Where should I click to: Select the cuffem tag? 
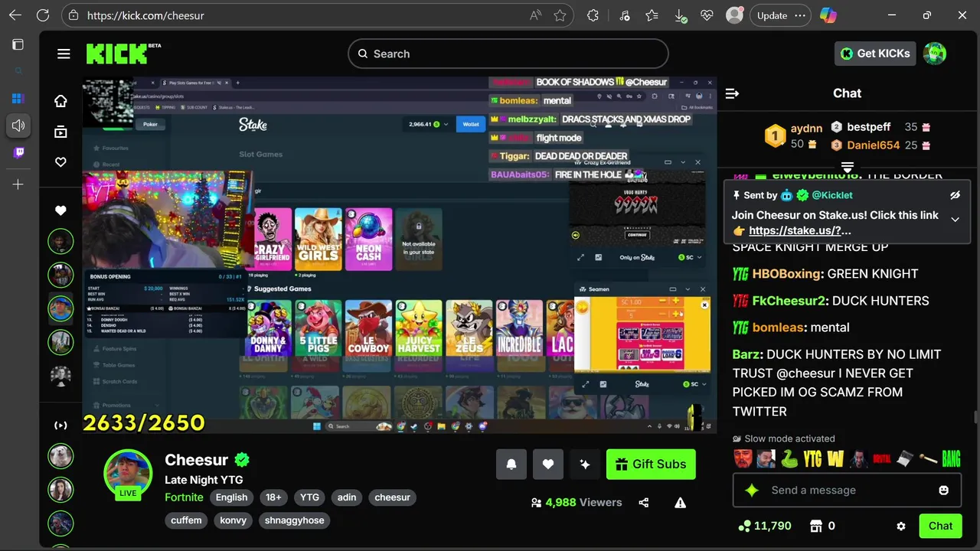(186, 520)
